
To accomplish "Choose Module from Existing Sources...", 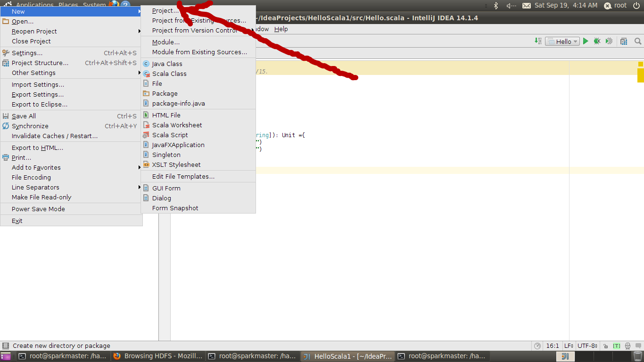I will click(x=198, y=52).
